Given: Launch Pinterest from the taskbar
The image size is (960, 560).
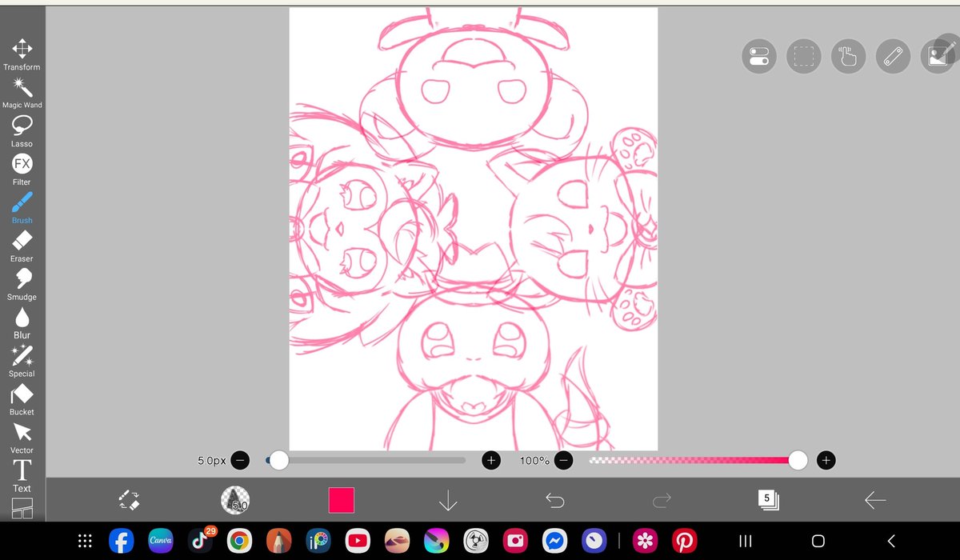Looking at the screenshot, I should coord(684,541).
